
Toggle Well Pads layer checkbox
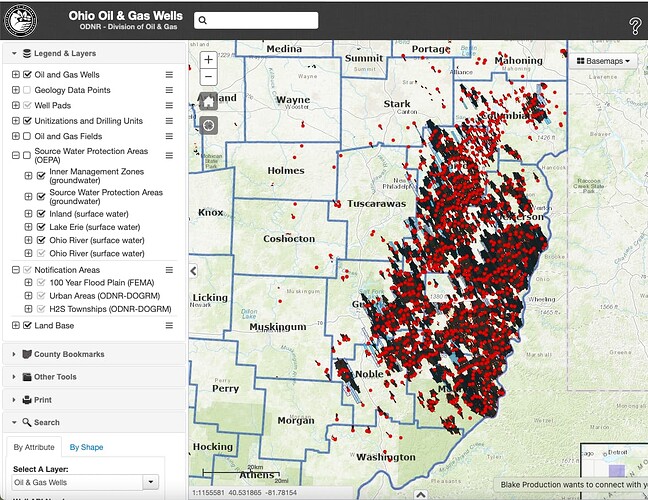coord(27,105)
